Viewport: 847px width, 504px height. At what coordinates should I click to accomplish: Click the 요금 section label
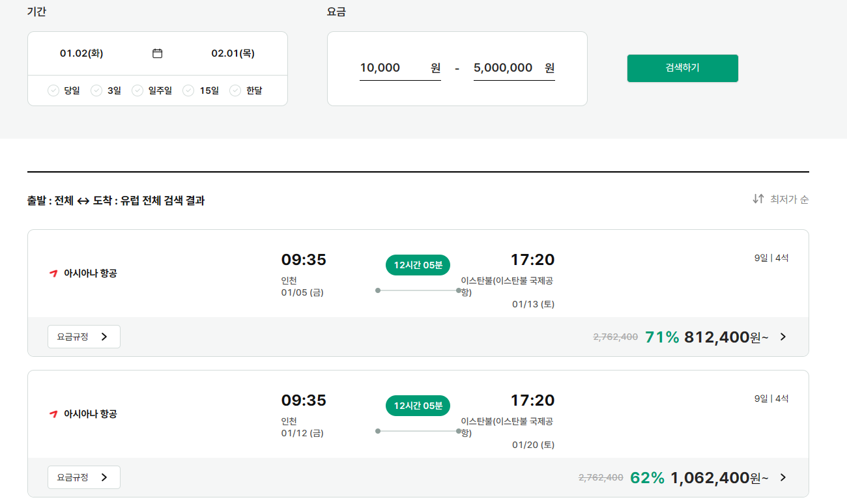tap(336, 12)
